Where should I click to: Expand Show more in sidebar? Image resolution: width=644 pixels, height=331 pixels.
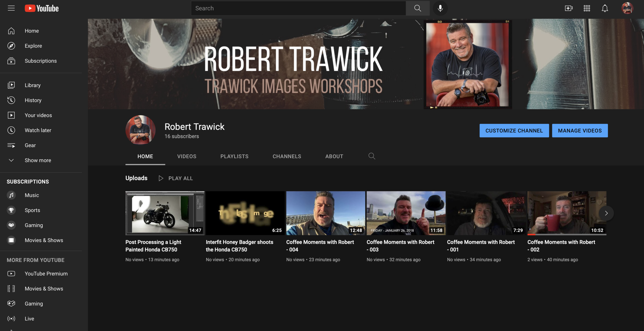tap(38, 160)
